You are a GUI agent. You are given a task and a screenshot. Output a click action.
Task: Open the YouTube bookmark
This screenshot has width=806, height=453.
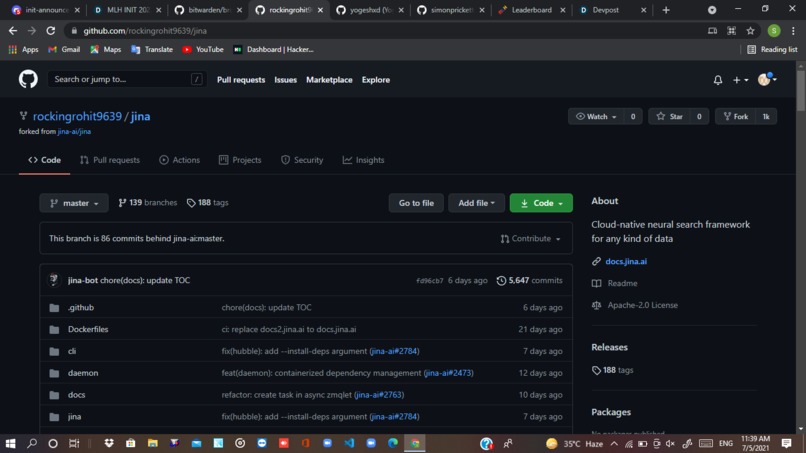(x=203, y=49)
